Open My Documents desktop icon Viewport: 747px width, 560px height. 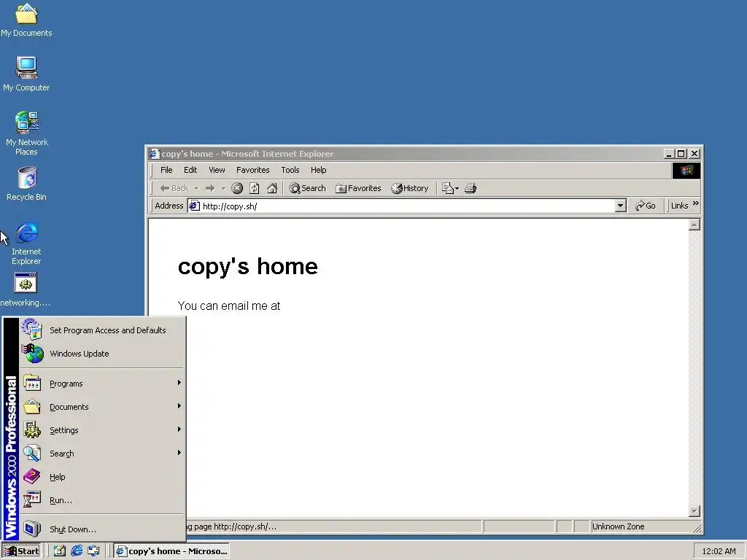(26, 20)
